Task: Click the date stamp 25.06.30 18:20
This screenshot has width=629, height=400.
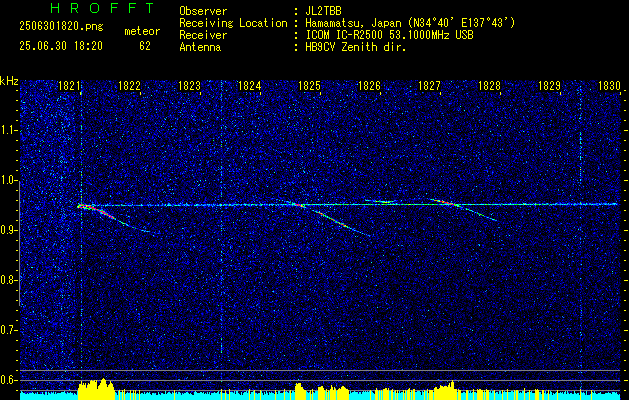Action: (61, 46)
